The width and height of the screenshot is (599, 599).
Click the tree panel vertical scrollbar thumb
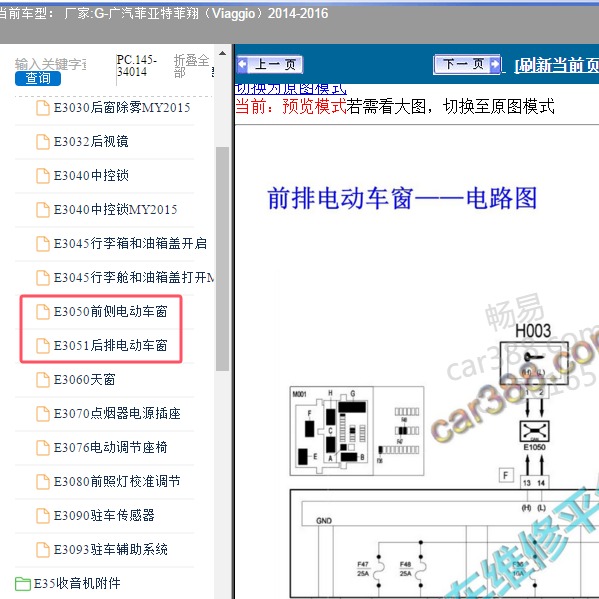click(222, 259)
